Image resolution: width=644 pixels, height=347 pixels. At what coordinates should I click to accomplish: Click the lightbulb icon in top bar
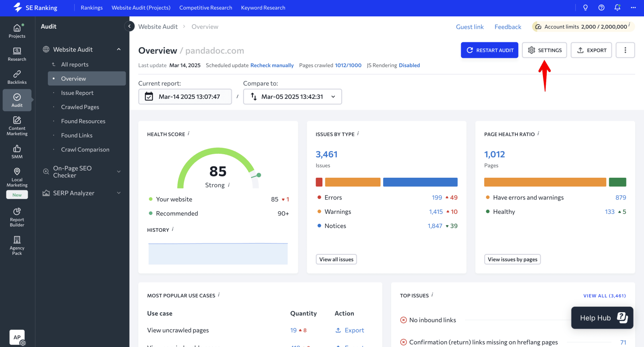[x=585, y=8]
